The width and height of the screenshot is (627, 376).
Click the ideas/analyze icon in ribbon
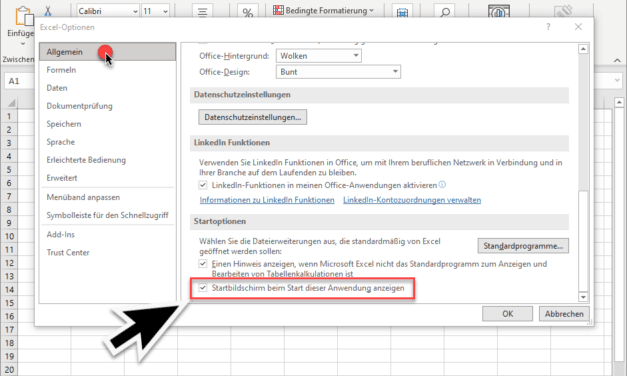click(x=499, y=12)
